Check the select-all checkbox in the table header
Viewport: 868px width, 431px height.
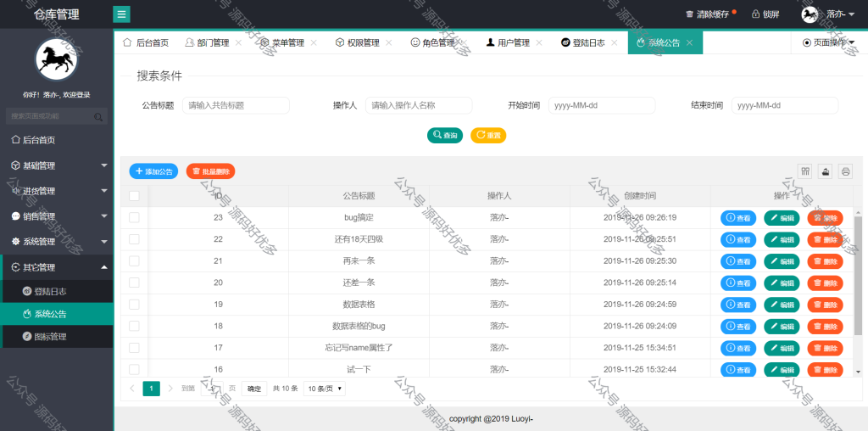point(134,195)
